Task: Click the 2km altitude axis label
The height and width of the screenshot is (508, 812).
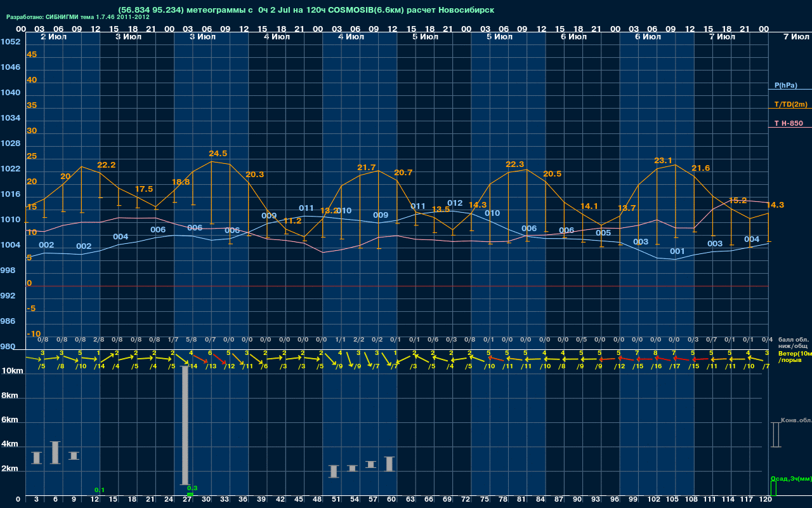Action: (10, 470)
